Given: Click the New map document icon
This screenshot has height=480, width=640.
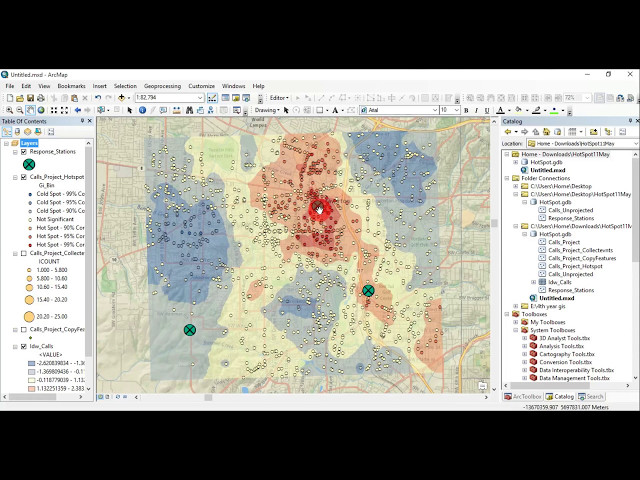Looking at the screenshot, I should pyautogui.click(x=9, y=98).
